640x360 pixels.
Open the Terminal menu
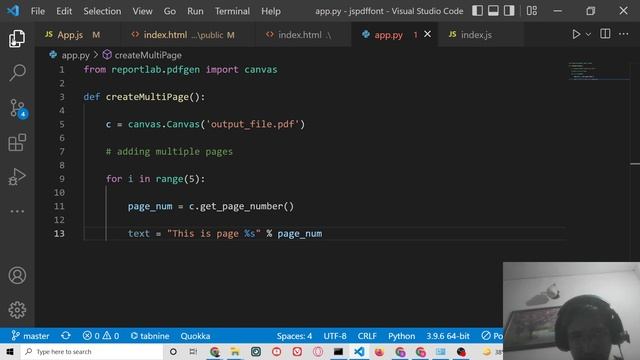coord(232,11)
